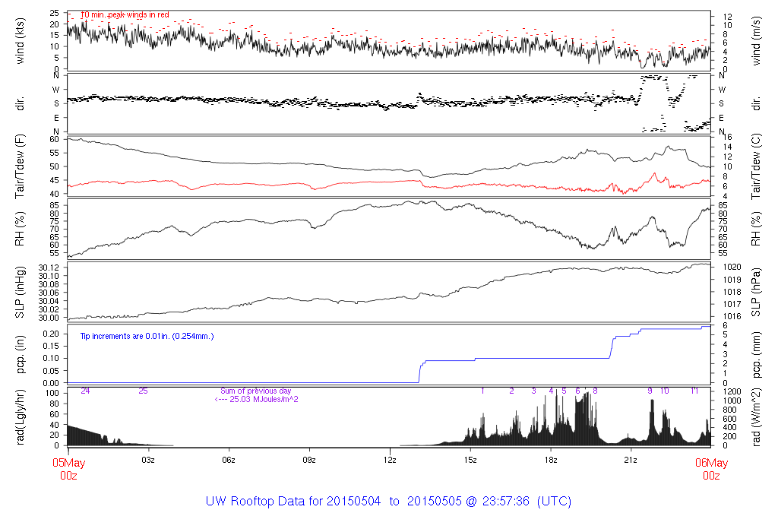
Task: Click the 'pcp. (mm)' axis label
Action: 756,355
